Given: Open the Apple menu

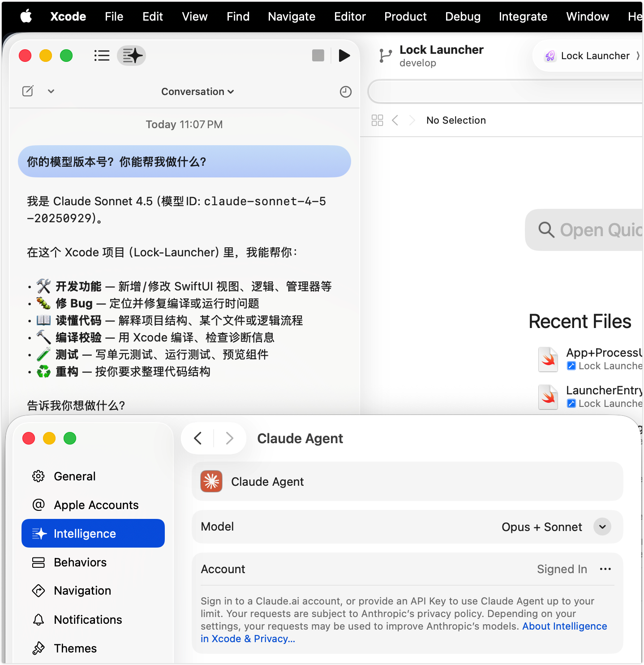Looking at the screenshot, I should pyautogui.click(x=26, y=17).
